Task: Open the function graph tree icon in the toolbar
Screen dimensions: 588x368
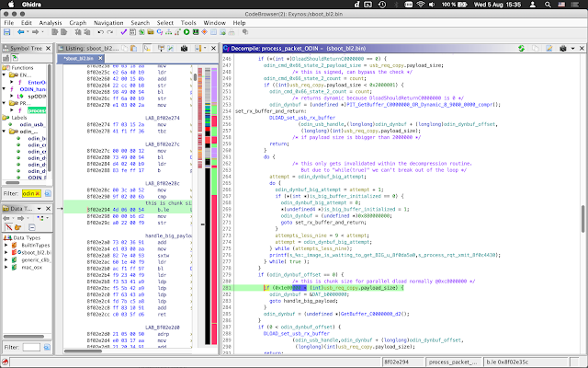Action: [169, 32]
